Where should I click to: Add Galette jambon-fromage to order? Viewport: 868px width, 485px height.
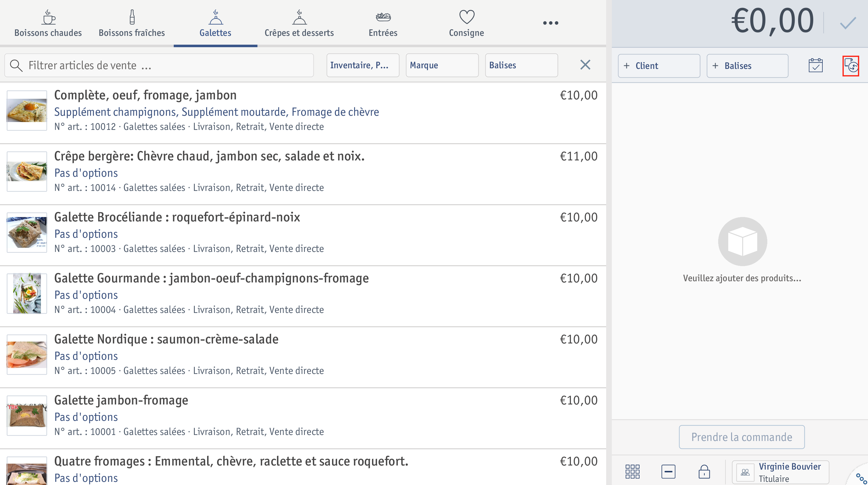coord(302,418)
